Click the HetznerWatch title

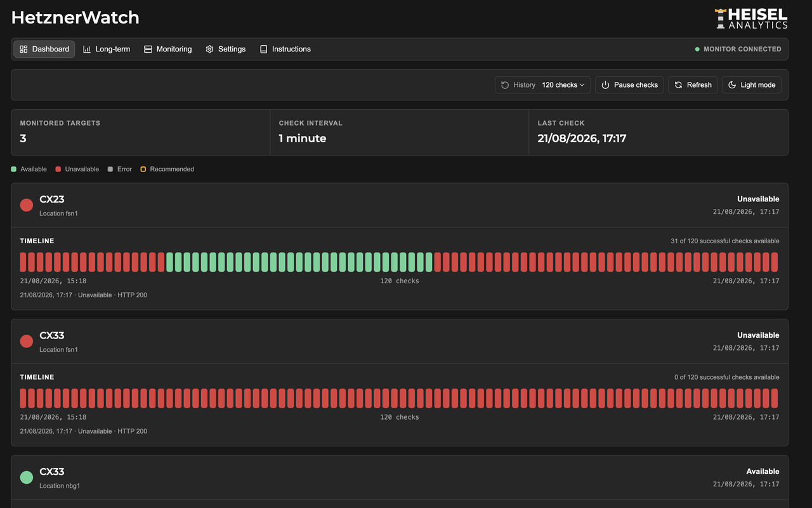(75, 18)
